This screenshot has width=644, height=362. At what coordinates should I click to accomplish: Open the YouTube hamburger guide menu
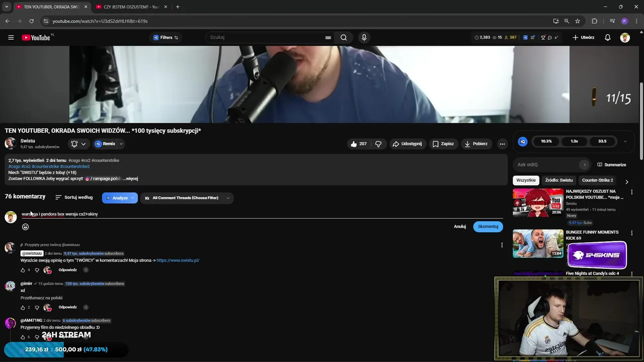tap(11, 37)
